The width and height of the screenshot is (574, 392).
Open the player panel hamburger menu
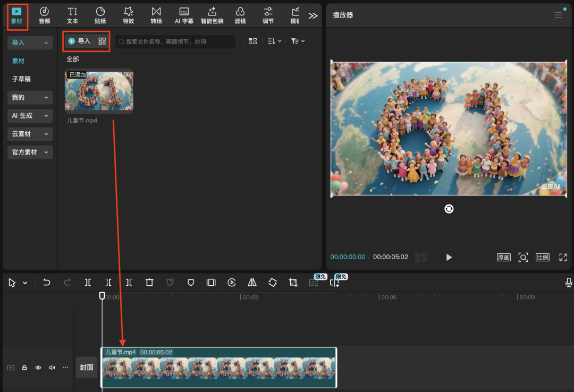[x=558, y=15]
